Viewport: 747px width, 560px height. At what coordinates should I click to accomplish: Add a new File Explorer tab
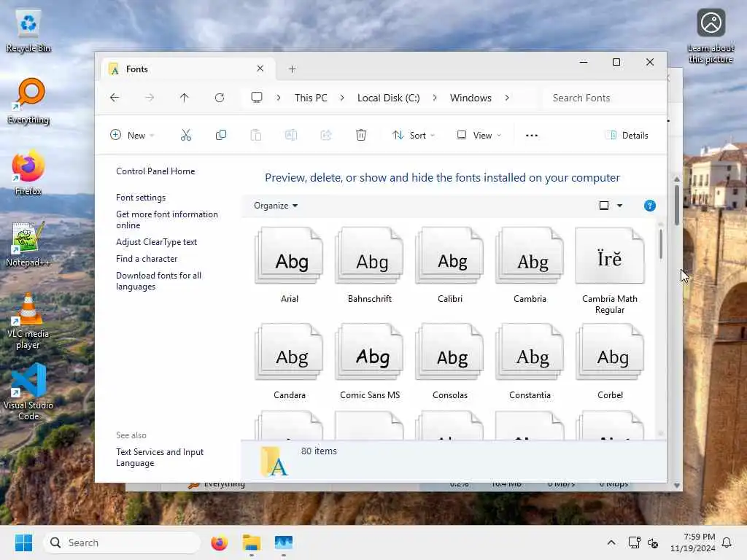(292, 69)
